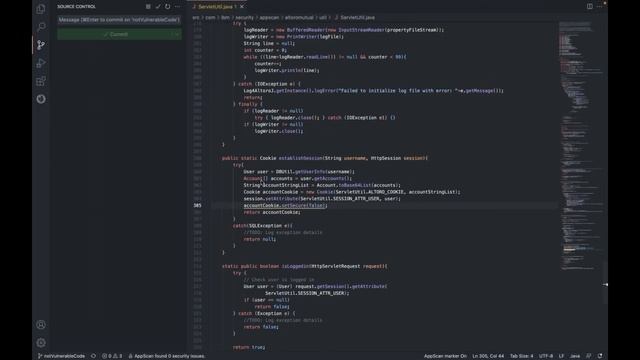640x360 pixels.
Task: Open the Extensions view
Action: pos(41,81)
